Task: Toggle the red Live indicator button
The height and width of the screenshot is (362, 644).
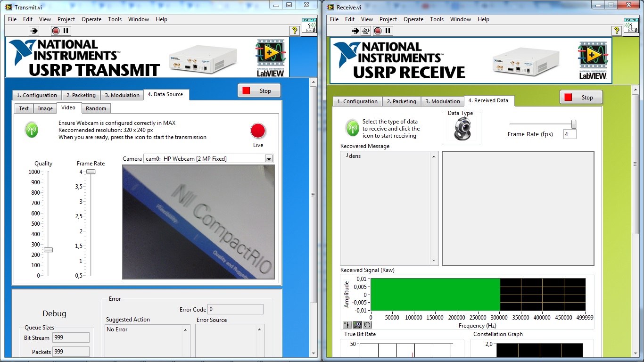Action: pyautogui.click(x=258, y=131)
